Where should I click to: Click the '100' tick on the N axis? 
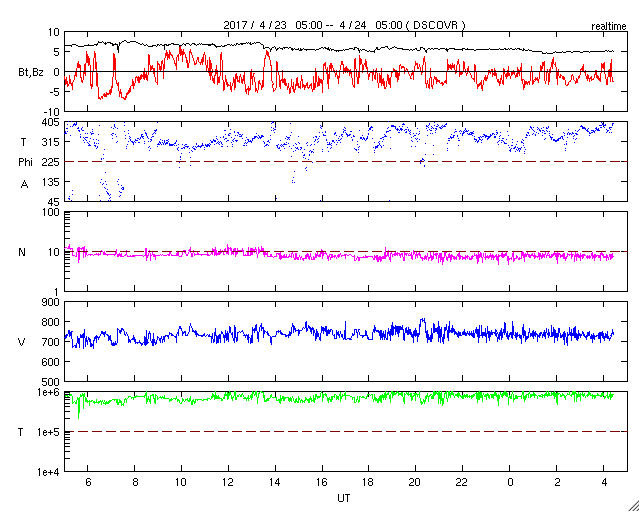(51, 212)
